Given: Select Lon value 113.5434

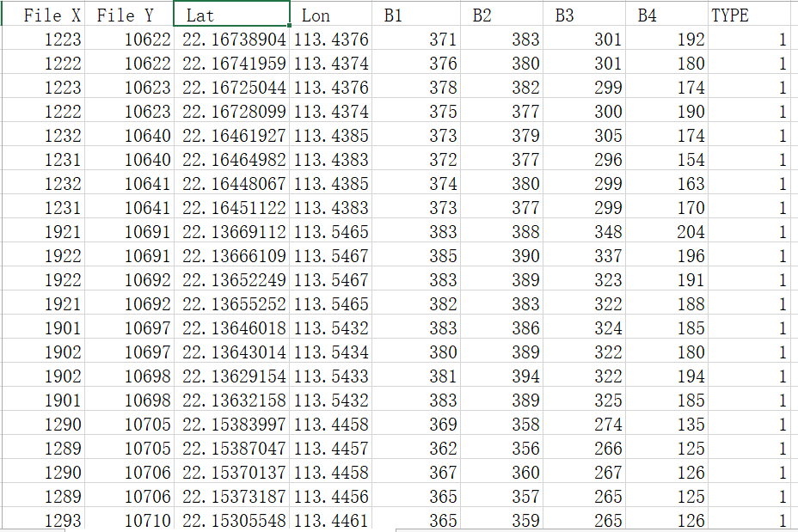Looking at the screenshot, I should 331,352.
